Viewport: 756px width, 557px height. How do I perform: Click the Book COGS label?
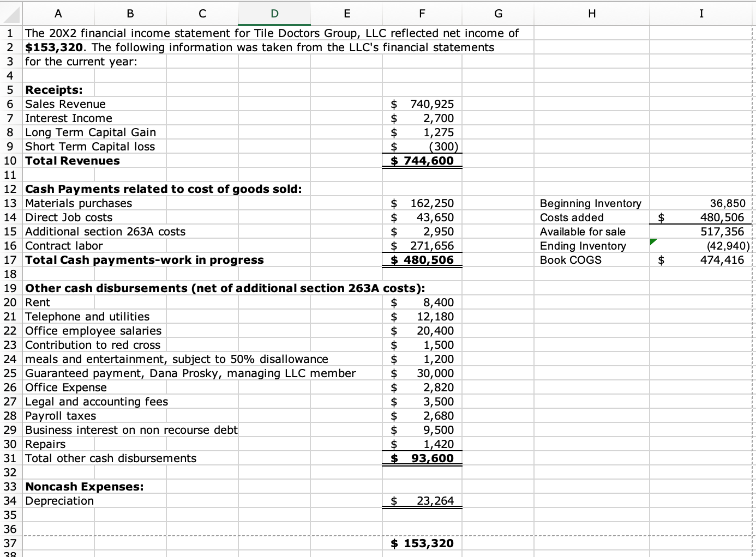point(571,260)
